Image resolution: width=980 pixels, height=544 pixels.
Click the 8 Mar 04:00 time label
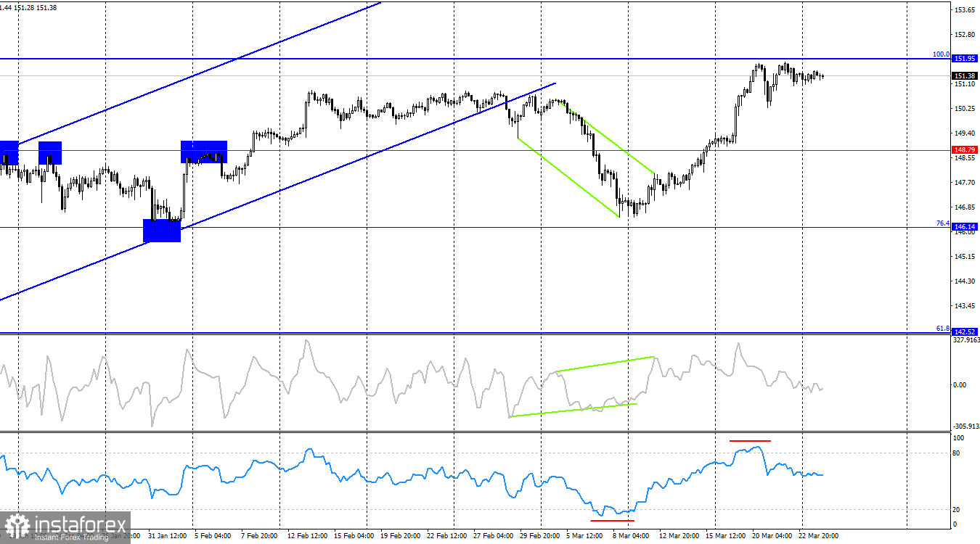[631, 537]
